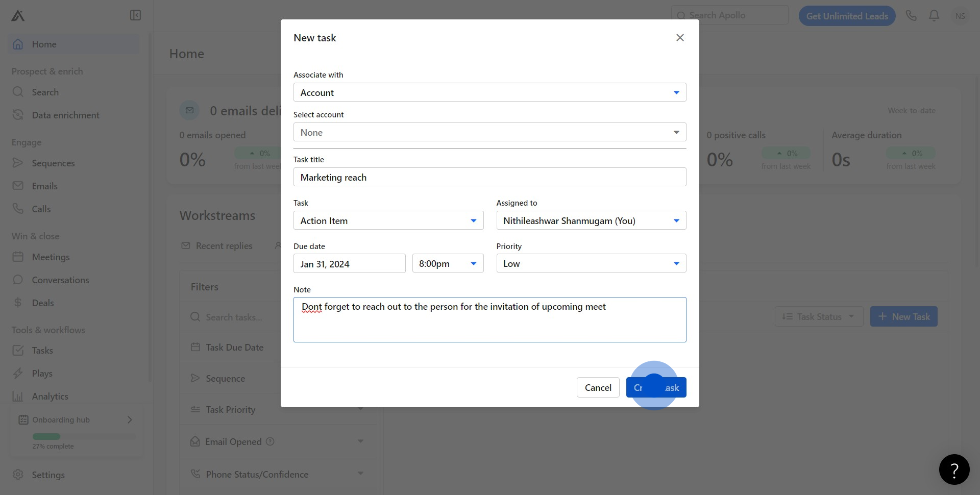Change the Assigned to dropdown
The image size is (980, 495).
point(591,220)
